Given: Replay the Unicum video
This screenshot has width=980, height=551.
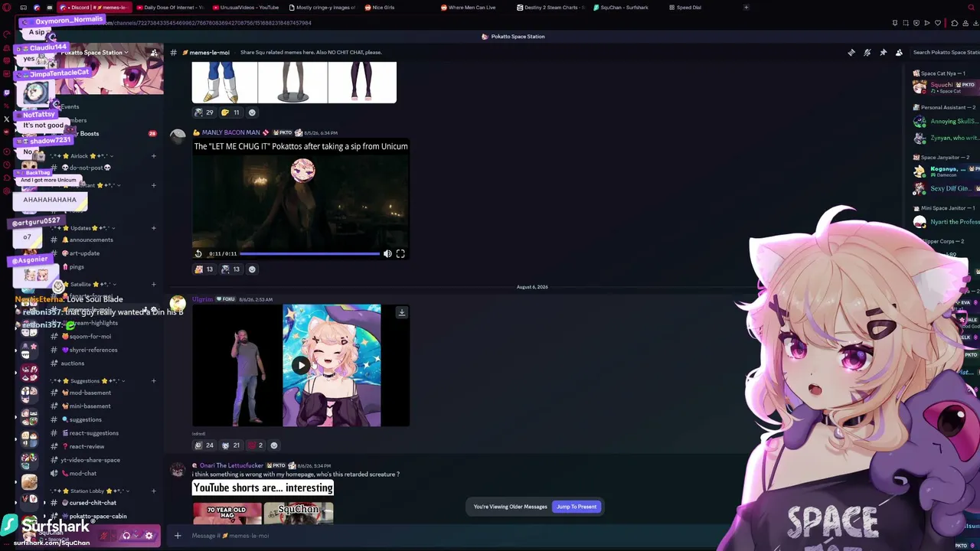Looking at the screenshot, I should coord(198,253).
